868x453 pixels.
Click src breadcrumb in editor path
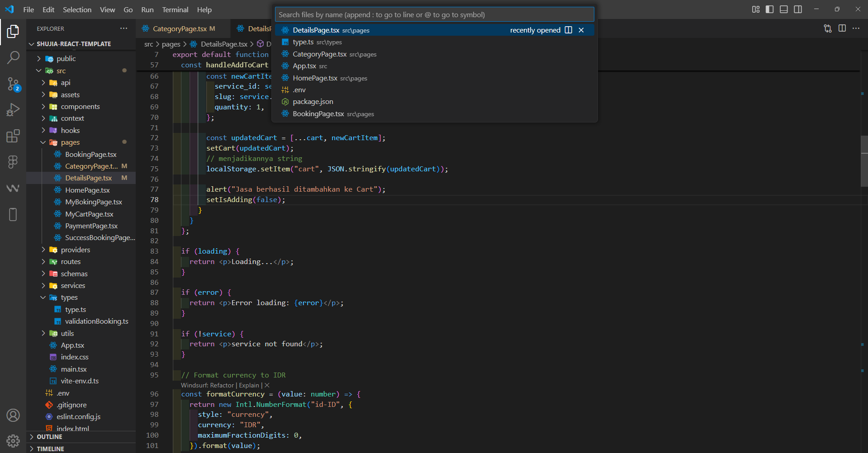tap(148, 44)
